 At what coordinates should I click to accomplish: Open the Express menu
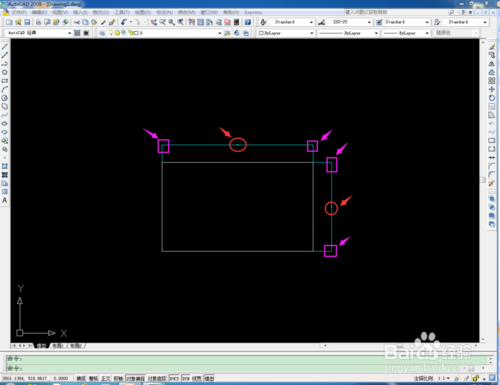253,12
